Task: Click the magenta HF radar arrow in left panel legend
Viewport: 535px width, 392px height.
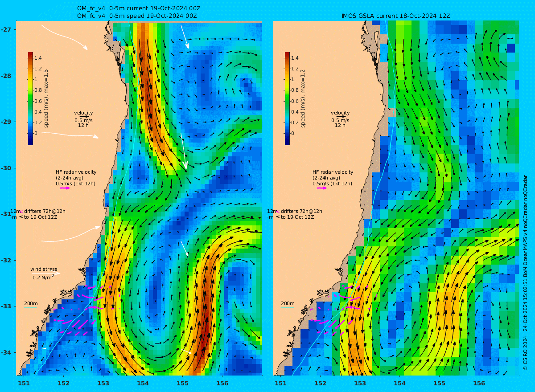Action: click(x=65, y=188)
